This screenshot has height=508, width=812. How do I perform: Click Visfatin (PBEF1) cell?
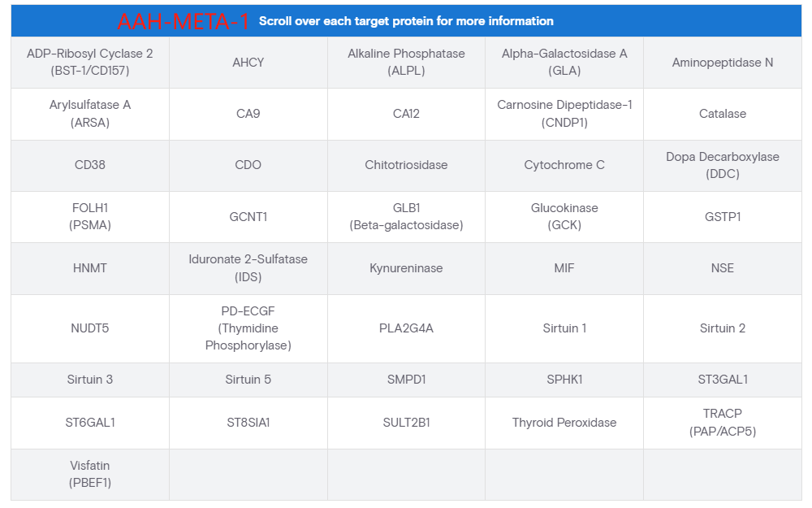coord(90,474)
